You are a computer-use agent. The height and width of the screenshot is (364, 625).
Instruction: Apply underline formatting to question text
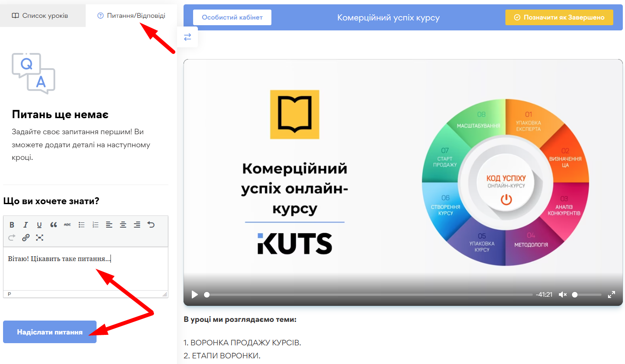[39, 225]
